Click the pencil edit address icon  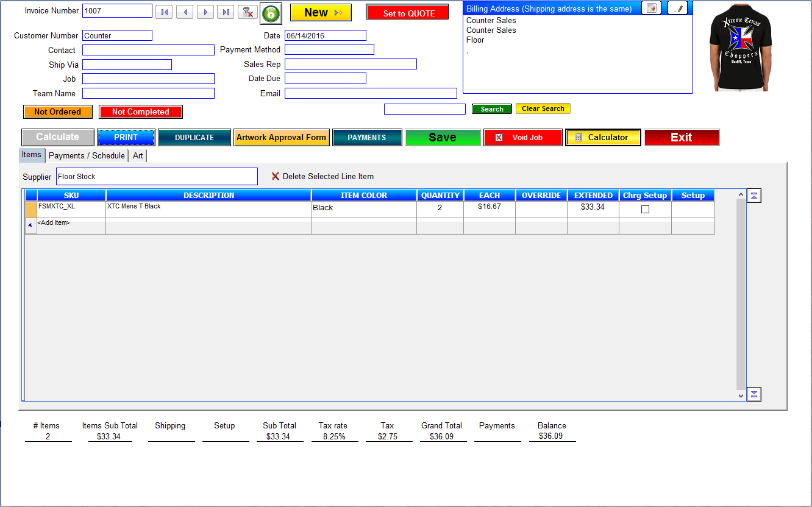[677, 8]
